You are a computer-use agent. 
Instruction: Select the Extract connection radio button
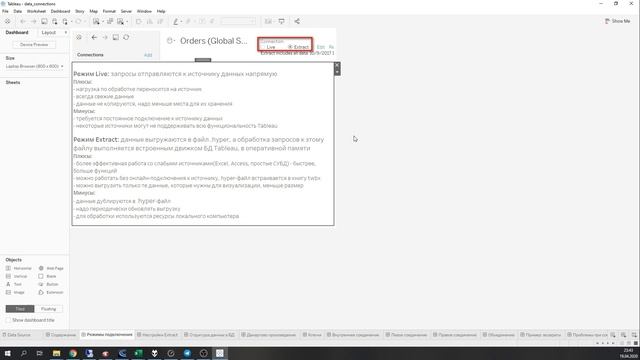(290, 47)
